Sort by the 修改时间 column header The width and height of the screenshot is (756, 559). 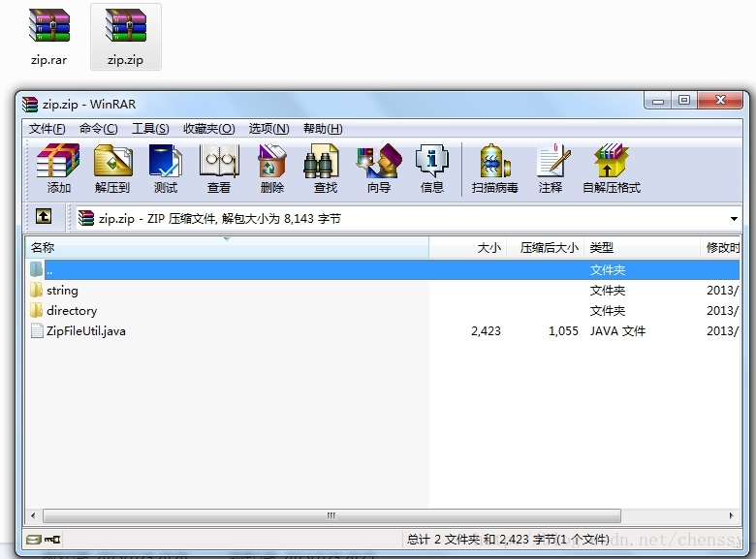pos(720,248)
